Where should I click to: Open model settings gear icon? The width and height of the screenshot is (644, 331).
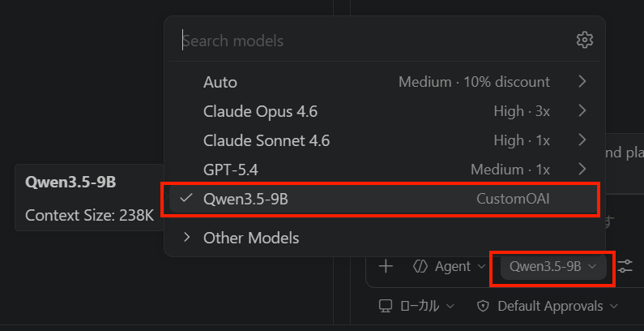[584, 40]
